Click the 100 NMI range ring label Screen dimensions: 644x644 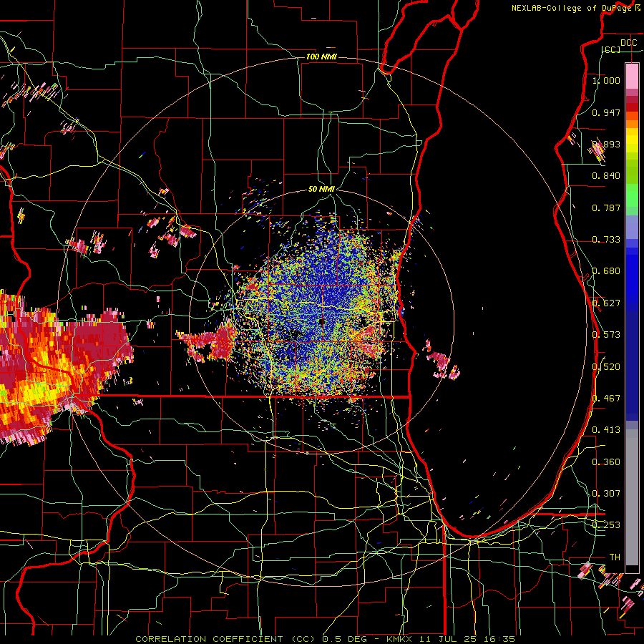[321, 57]
